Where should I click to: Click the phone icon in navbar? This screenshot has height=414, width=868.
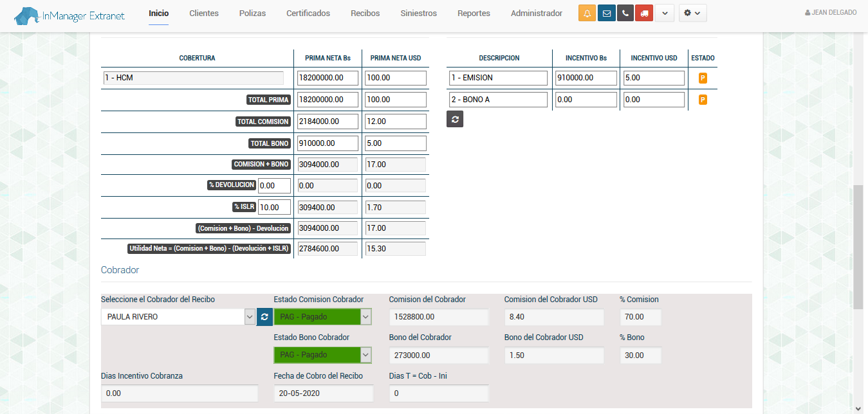click(x=625, y=14)
